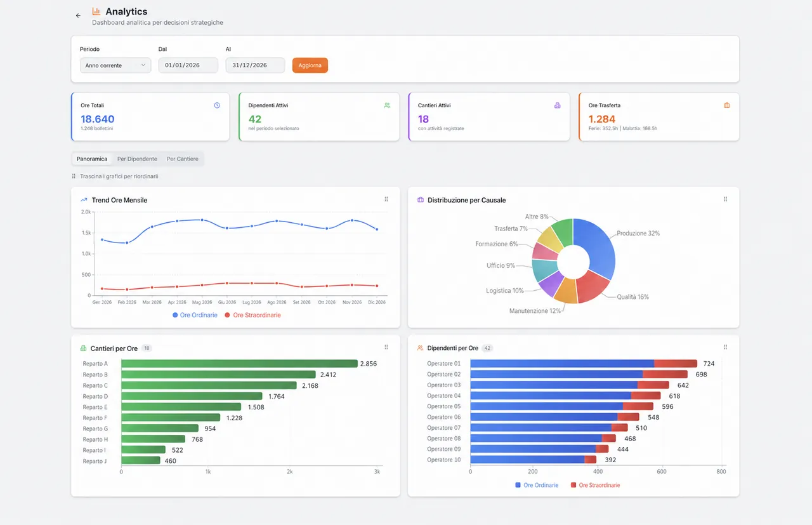Click the drag handle of Cantieri per Ore

click(x=386, y=347)
